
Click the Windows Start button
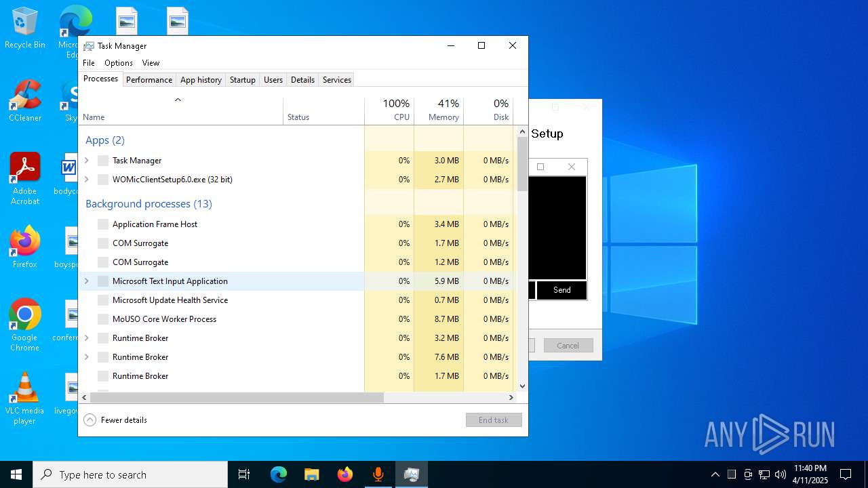[16, 474]
